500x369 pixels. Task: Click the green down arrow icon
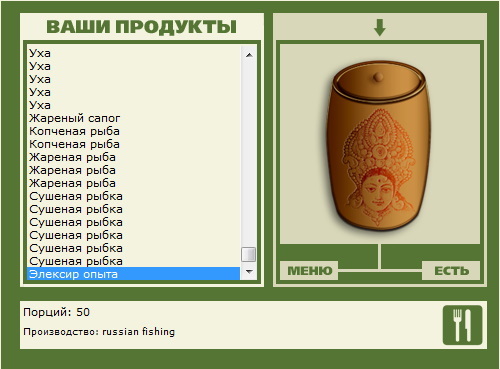click(x=380, y=27)
